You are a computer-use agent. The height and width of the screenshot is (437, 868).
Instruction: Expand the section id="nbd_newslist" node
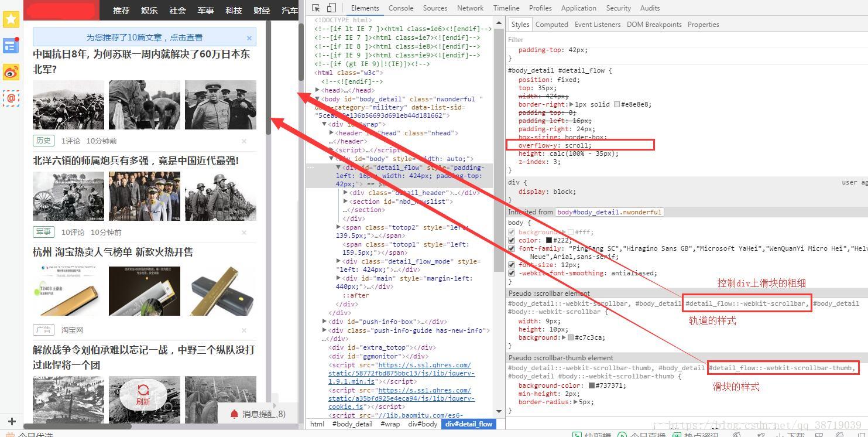click(345, 202)
